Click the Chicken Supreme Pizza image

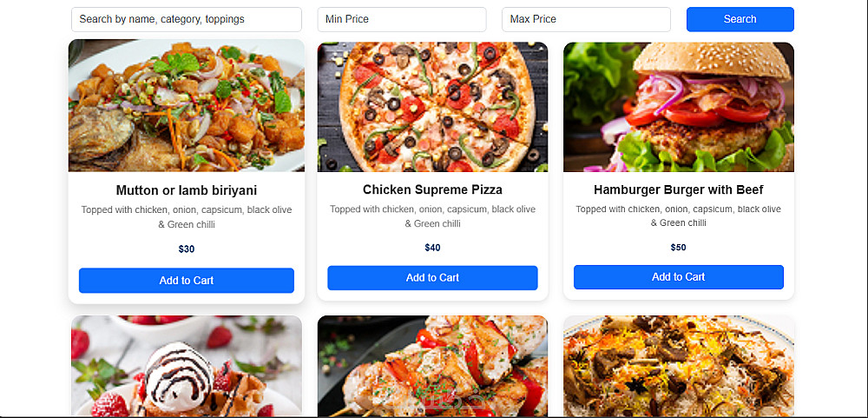pyautogui.click(x=432, y=106)
